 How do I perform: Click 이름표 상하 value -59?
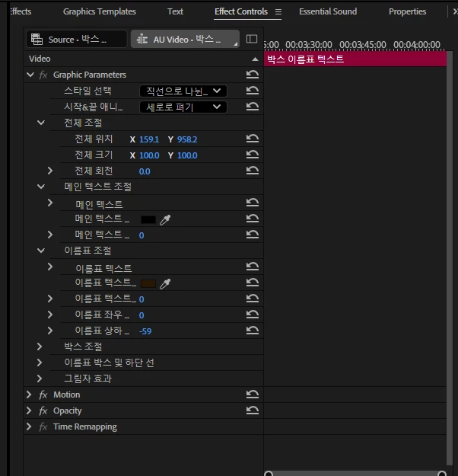click(x=145, y=331)
